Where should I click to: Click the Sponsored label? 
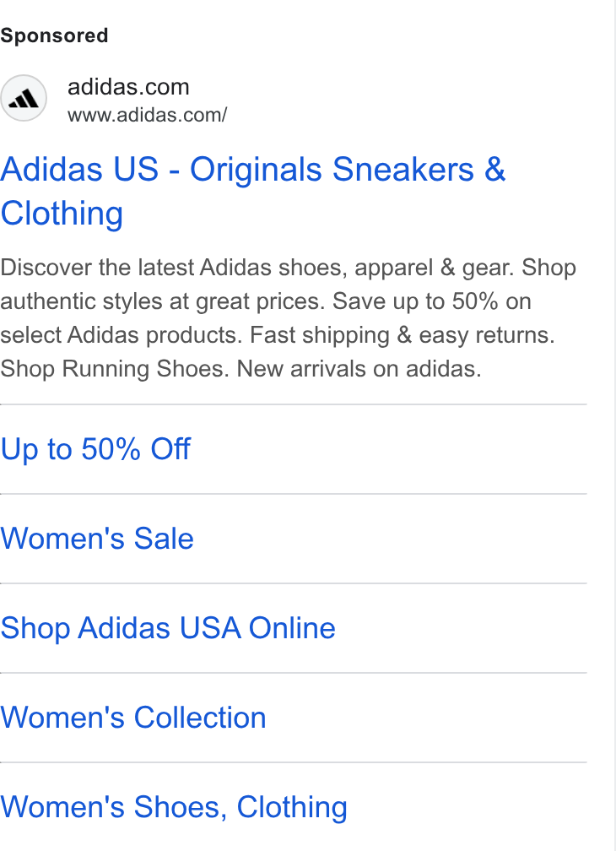click(x=54, y=35)
